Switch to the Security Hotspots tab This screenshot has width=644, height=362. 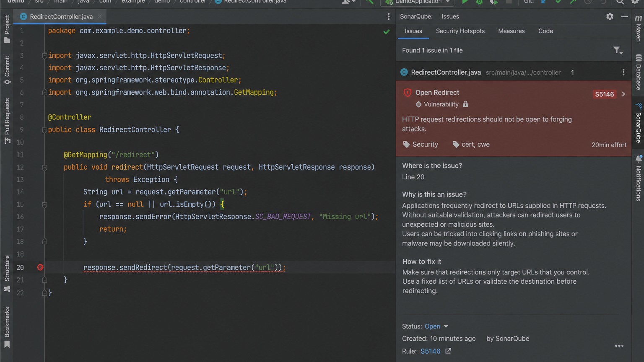pyautogui.click(x=460, y=31)
